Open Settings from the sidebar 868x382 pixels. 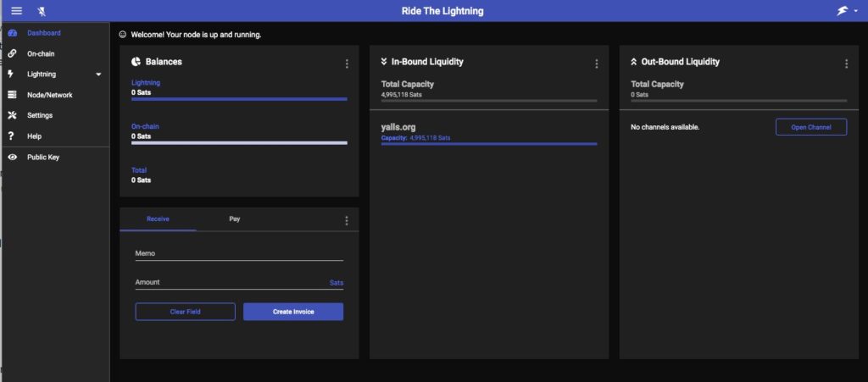point(40,115)
